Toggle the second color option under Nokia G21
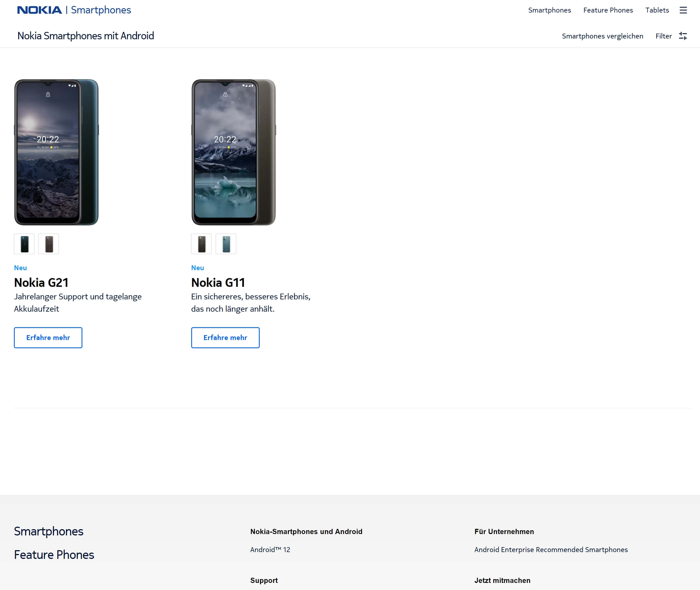 point(49,244)
